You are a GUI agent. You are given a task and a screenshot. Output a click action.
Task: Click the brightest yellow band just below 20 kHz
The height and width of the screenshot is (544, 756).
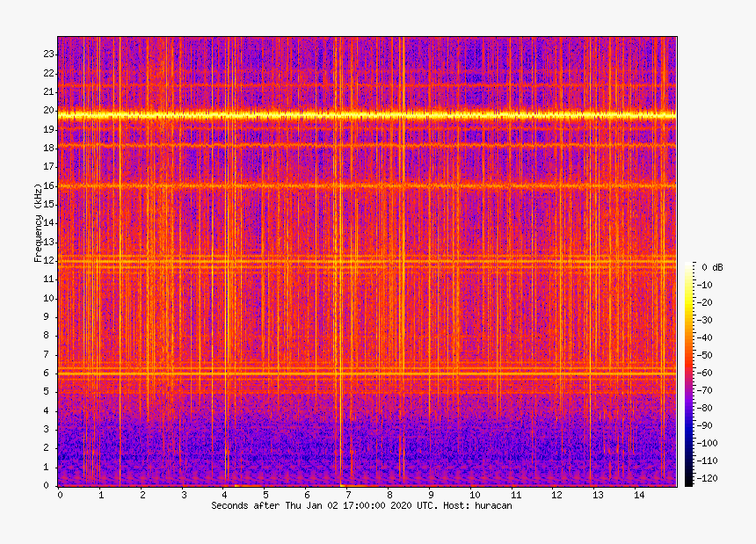(x=367, y=116)
